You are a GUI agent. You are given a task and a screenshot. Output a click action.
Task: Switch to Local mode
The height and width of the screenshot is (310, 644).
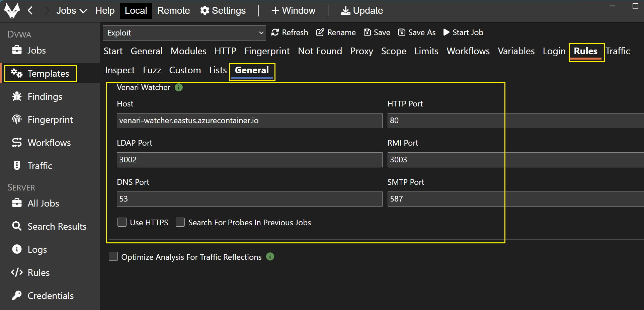(x=136, y=11)
